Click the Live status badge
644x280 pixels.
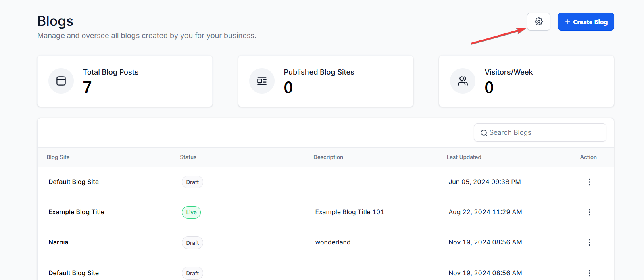pos(191,212)
